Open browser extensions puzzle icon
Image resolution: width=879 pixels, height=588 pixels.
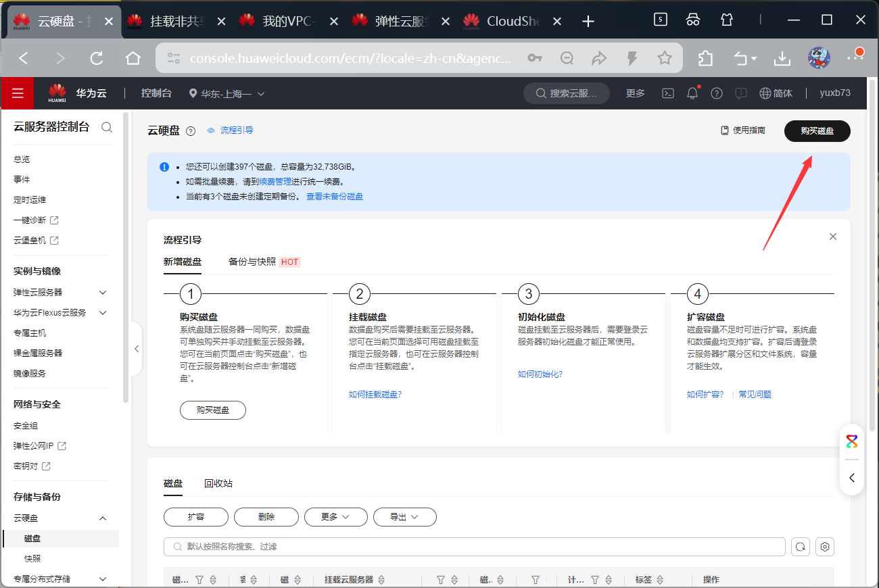point(705,59)
